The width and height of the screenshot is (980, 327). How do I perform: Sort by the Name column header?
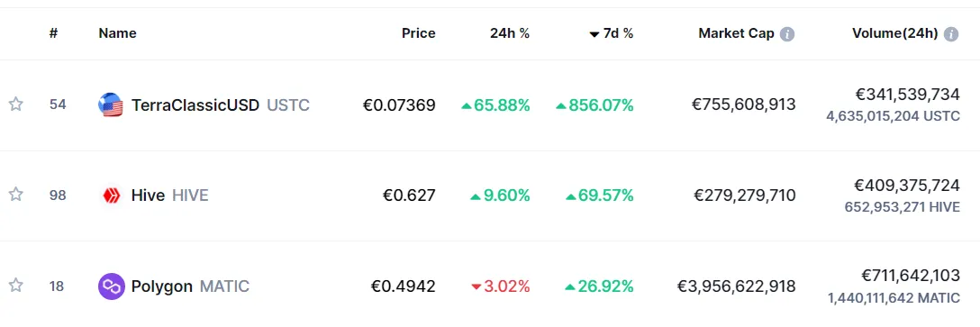[x=117, y=33]
